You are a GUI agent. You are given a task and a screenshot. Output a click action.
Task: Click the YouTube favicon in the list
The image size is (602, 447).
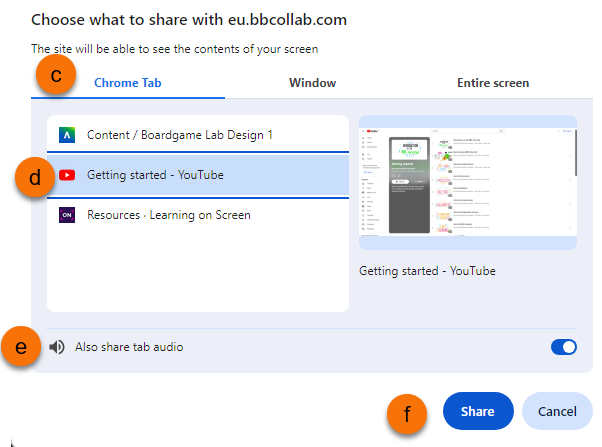[x=67, y=175]
